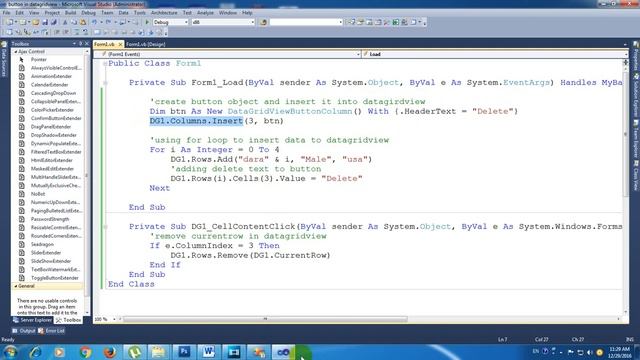Image resolution: width=640 pixels, height=360 pixels.
Task: Select PasswordStrength in the Toolbox
Action: click(x=49, y=219)
